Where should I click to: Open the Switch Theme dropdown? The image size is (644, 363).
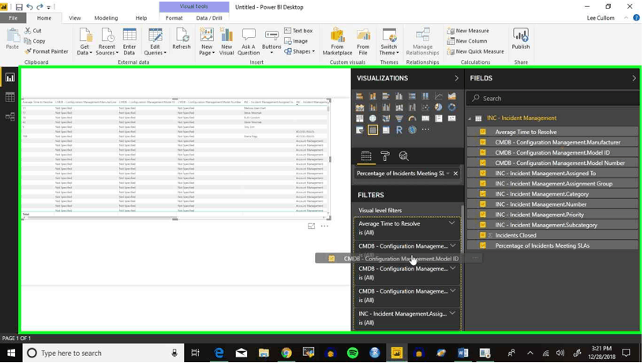[x=388, y=42]
